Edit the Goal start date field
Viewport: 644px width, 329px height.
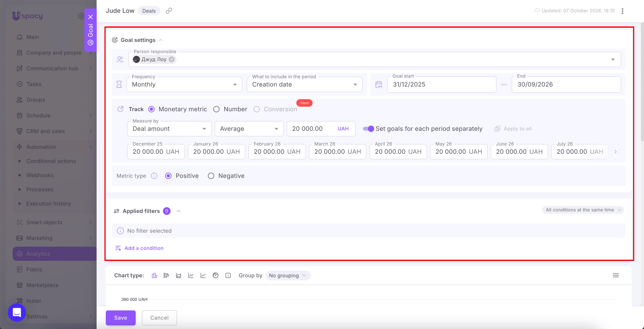click(x=441, y=84)
